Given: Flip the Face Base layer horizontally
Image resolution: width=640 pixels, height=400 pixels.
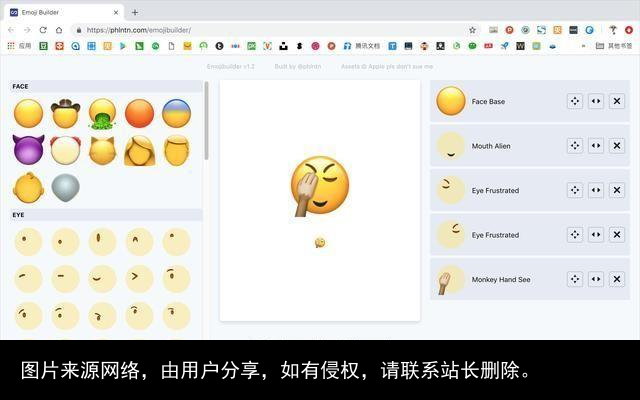Looking at the screenshot, I should pyautogui.click(x=596, y=101).
